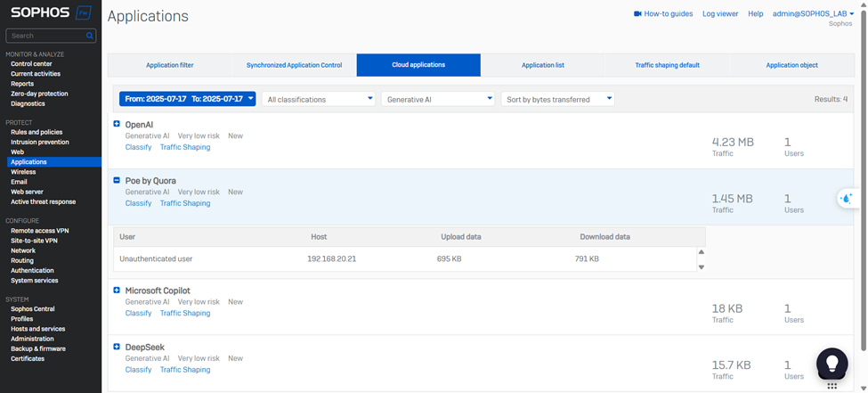The height and width of the screenshot is (393, 868).
Task: Click Classify under DeepSeek
Action: click(138, 369)
